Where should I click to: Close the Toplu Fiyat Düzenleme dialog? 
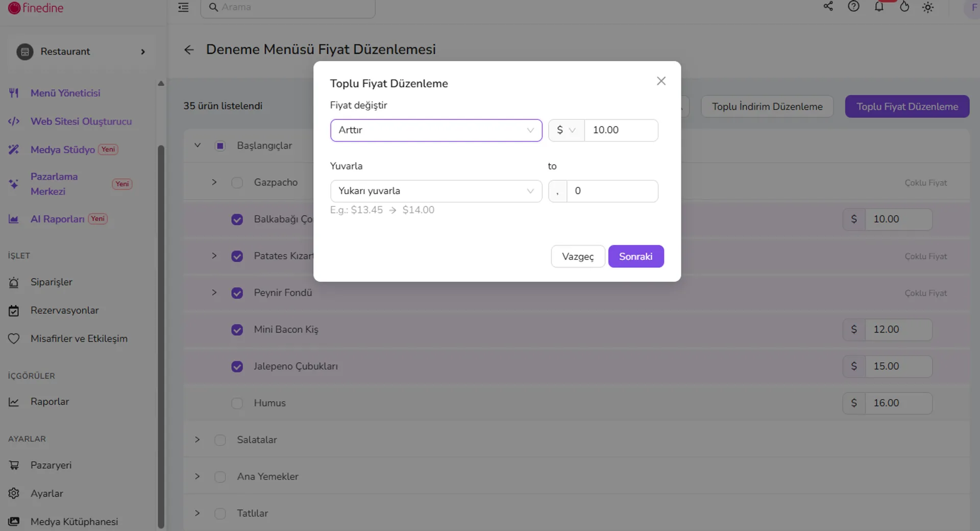[x=661, y=81]
